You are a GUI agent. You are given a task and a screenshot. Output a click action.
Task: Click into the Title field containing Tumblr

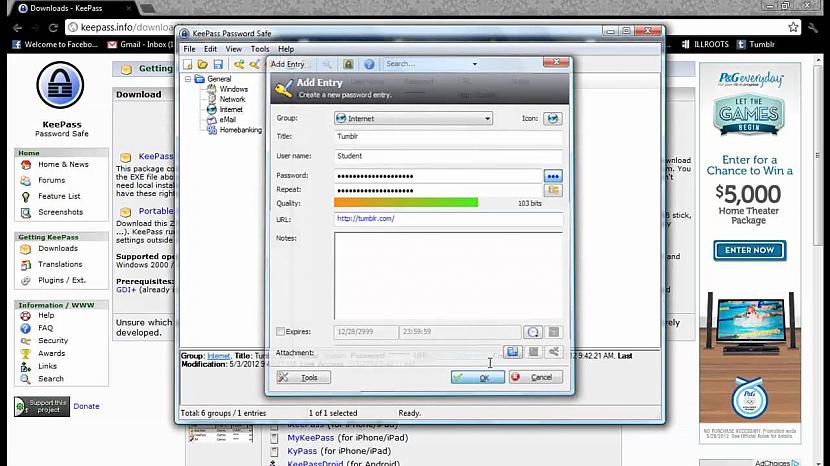coord(448,137)
